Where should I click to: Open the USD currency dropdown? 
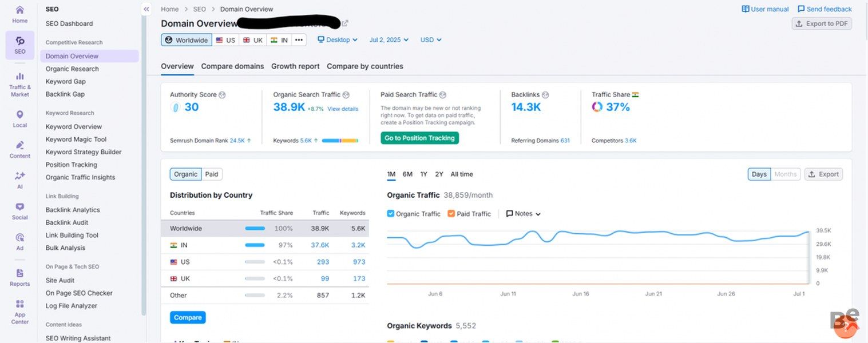(431, 40)
